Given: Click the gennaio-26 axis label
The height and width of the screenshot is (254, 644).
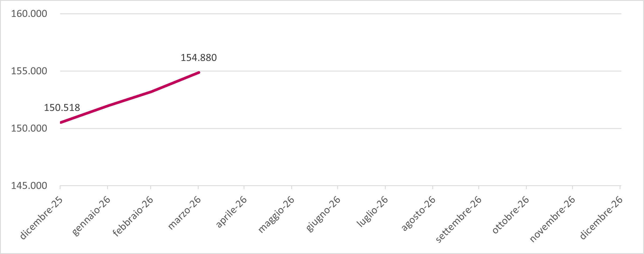Looking at the screenshot, I should pos(91,216).
